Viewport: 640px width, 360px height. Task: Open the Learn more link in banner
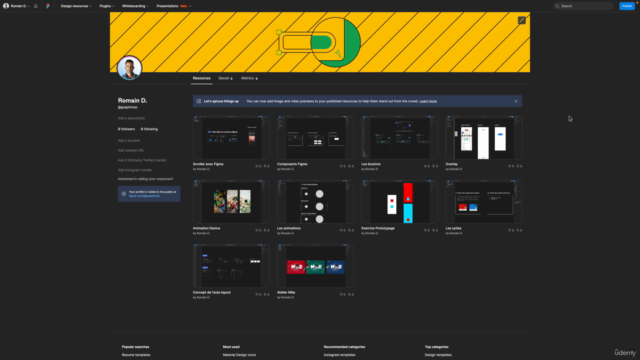pyautogui.click(x=428, y=101)
